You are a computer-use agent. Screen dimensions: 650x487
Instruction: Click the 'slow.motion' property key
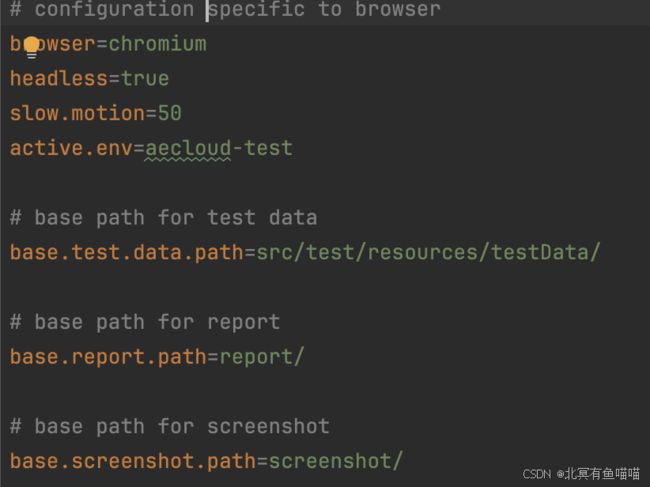point(78,113)
